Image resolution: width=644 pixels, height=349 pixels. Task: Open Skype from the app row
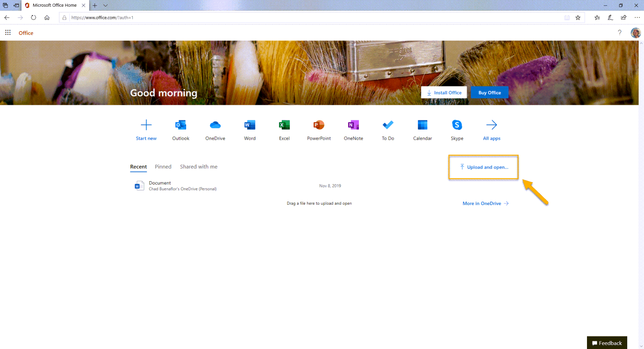[457, 128]
